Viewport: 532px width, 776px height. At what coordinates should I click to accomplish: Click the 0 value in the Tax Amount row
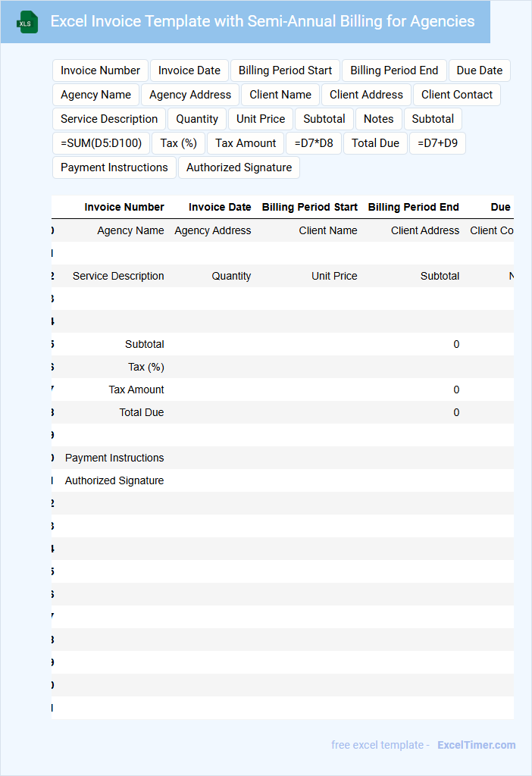(456, 390)
